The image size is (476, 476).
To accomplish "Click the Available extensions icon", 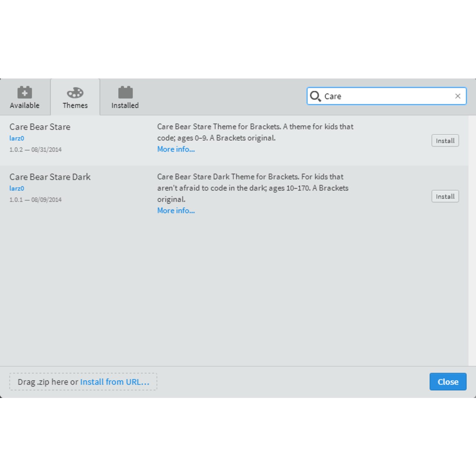I will click(x=25, y=93).
